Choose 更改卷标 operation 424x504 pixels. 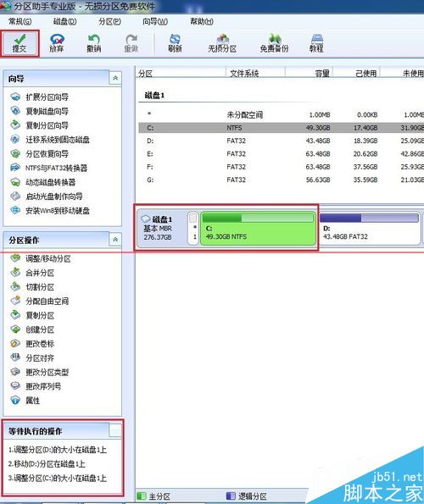click(x=32, y=344)
